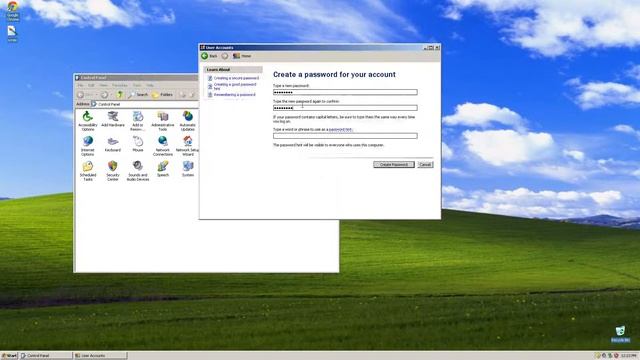Open Favorites menu in Control Panel
Viewport: 640px width, 360px height.
point(120,85)
